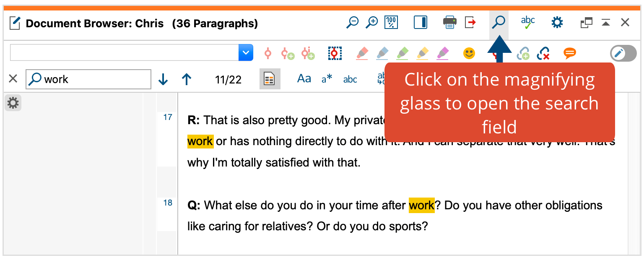Highlight with the red marker
The image size is (644, 263).
click(362, 53)
